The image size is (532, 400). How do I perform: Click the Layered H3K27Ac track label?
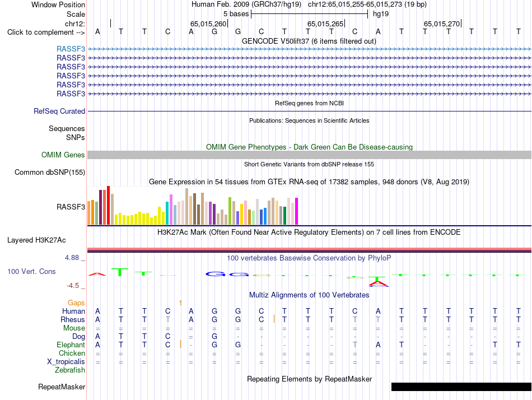click(x=36, y=240)
